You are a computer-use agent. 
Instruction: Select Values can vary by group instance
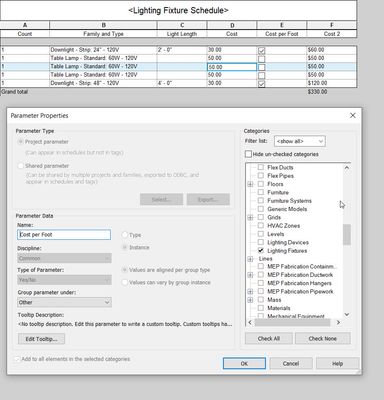[125, 282]
